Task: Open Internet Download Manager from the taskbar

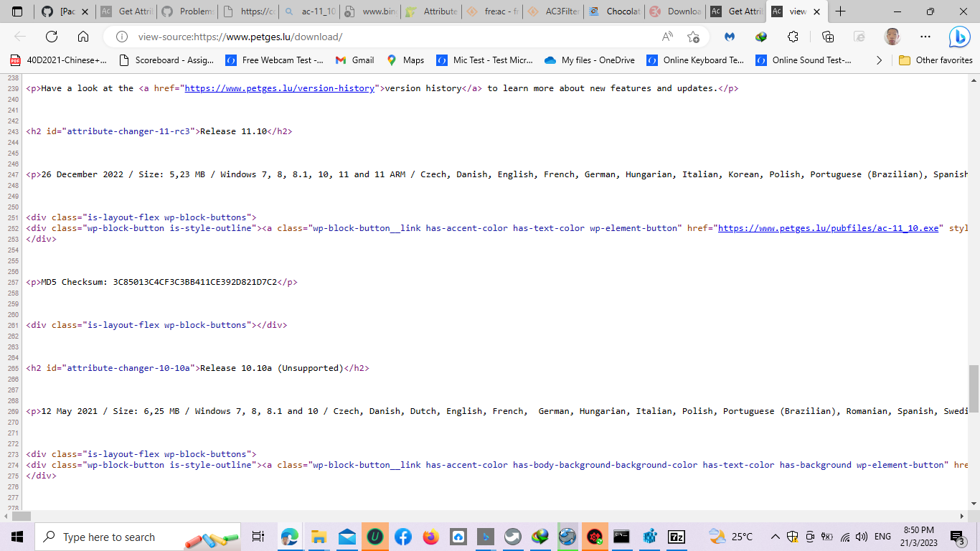Action: coord(540,537)
